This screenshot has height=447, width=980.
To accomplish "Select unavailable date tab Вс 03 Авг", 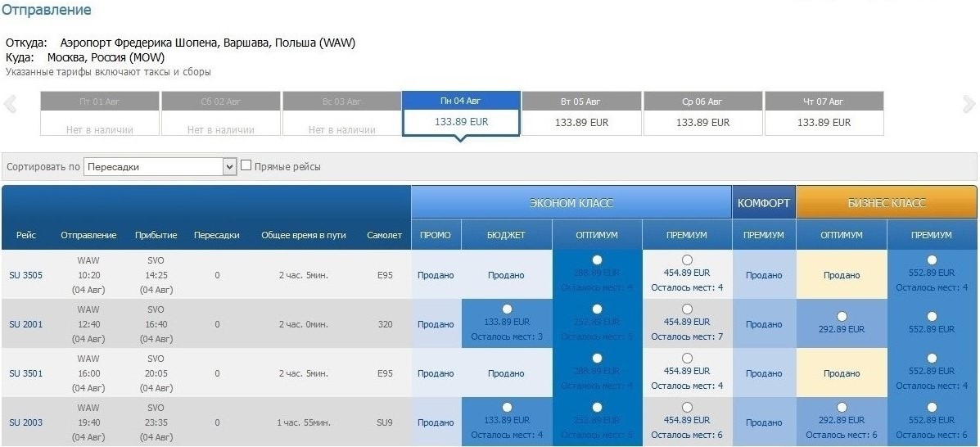I will pyautogui.click(x=342, y=113).
